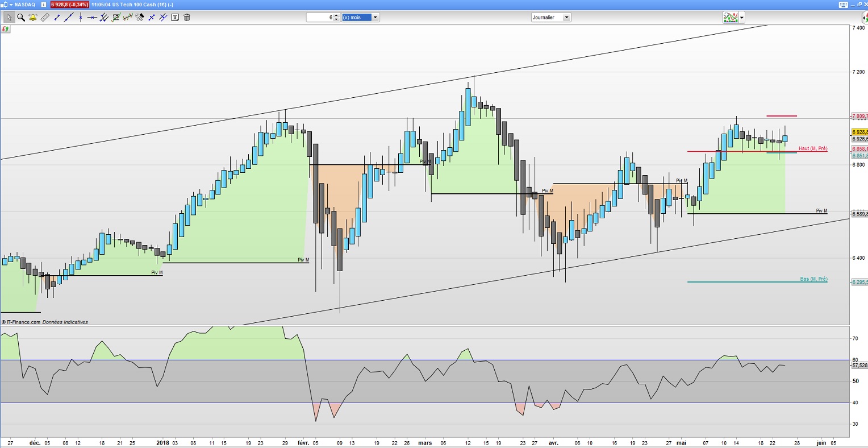Decrease the period count with down arrow
Screen dimensions: 868x448
point(337,19)
